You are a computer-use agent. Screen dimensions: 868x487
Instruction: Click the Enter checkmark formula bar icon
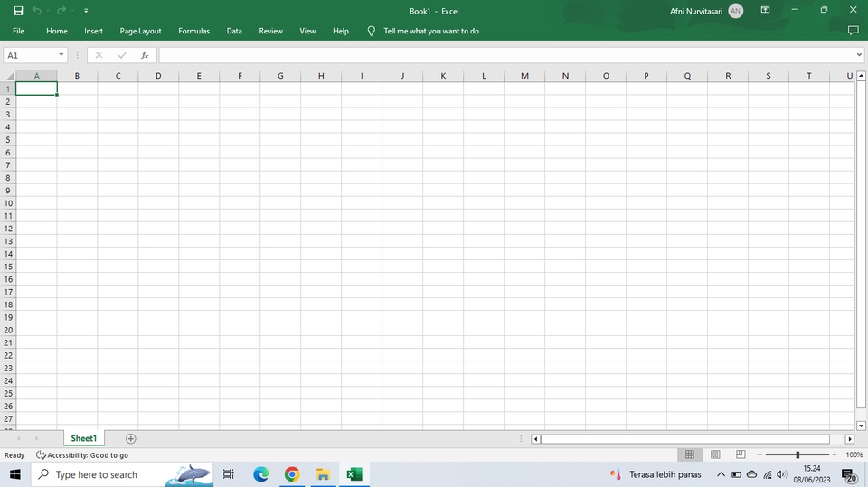[122, 55]
